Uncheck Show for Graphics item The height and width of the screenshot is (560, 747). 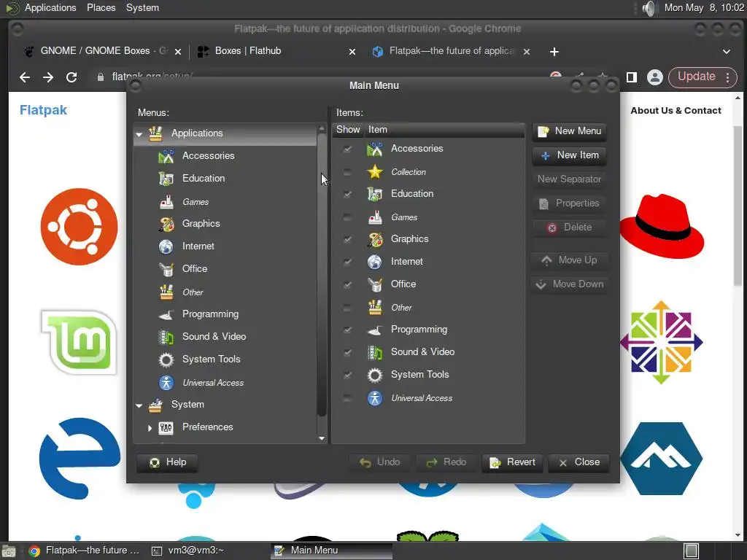[347, 239]
